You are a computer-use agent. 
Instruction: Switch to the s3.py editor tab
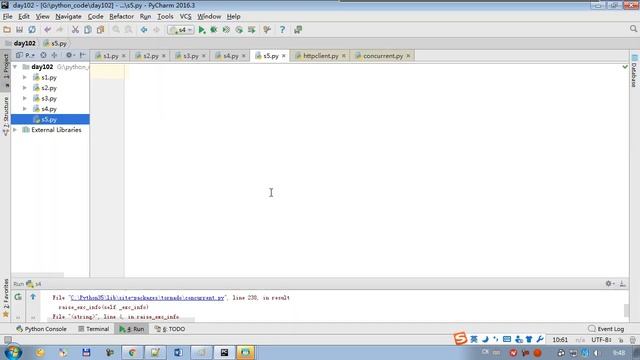[191, 56]
